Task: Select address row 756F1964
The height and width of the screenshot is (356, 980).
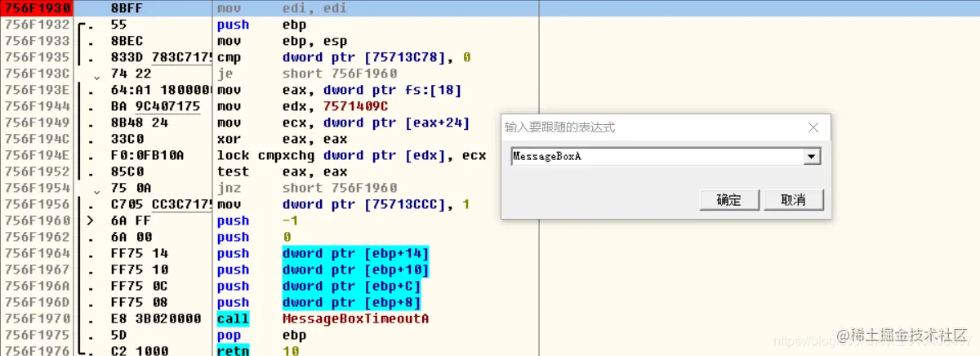Action: (37, 253)
